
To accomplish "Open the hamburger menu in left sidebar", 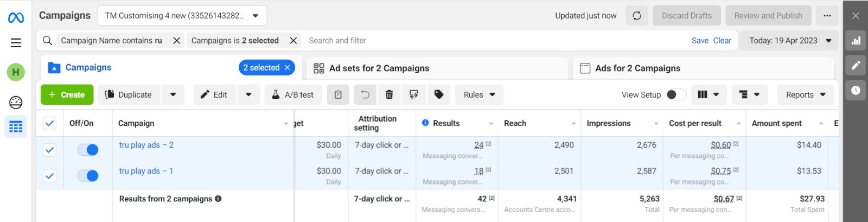I will point(16,43).
